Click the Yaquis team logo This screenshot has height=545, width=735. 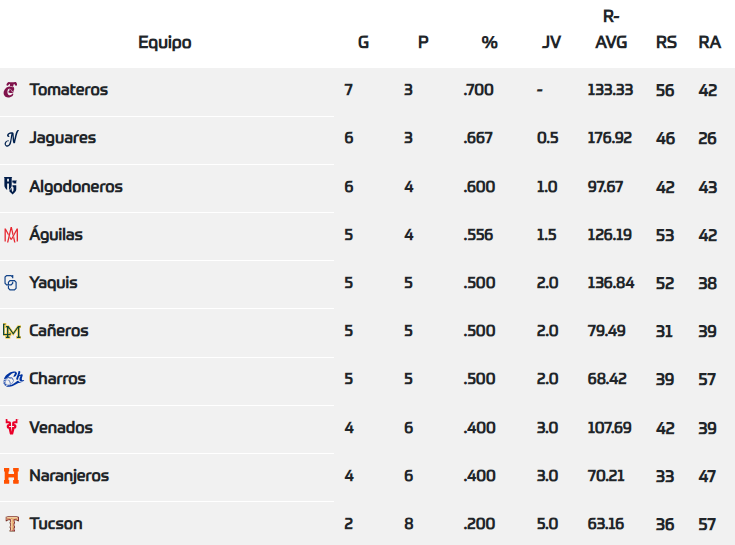(11, 283)
